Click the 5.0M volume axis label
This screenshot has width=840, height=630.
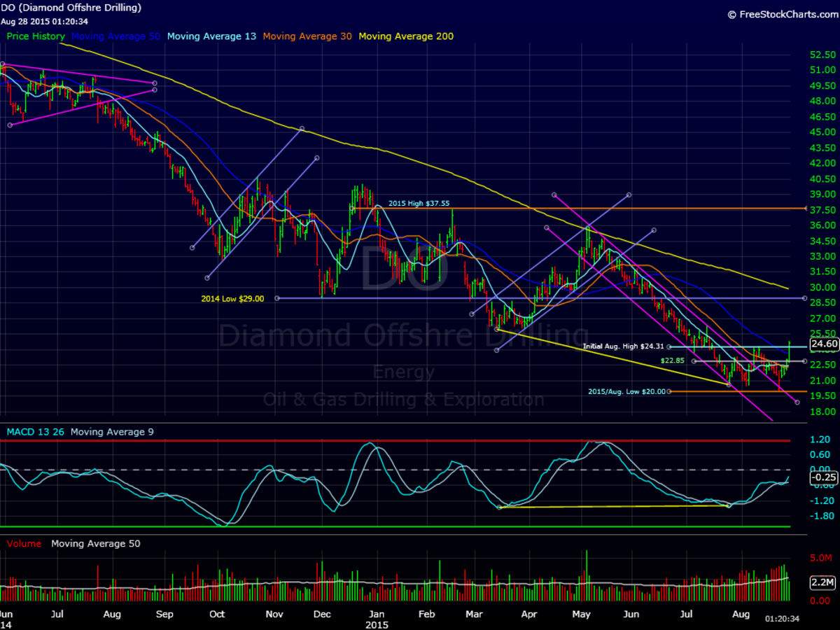click(x=821, y=558)
